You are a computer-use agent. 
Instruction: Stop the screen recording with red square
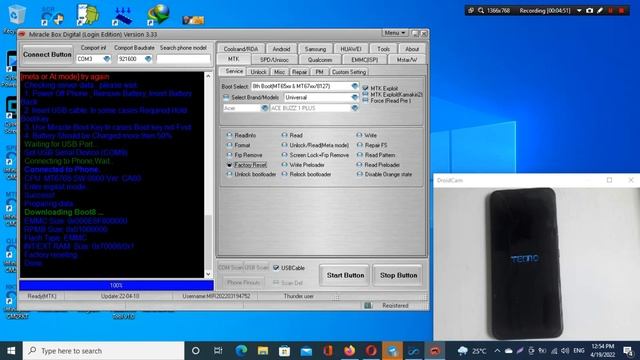(x=622, y=11)
